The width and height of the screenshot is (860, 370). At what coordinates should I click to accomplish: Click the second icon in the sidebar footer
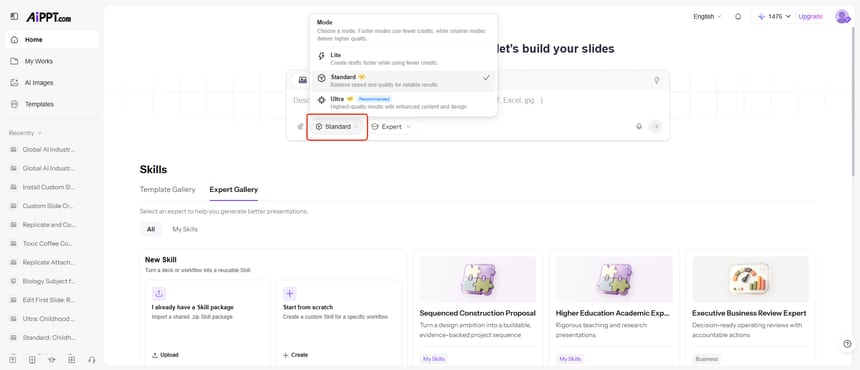tap(32, 360)
